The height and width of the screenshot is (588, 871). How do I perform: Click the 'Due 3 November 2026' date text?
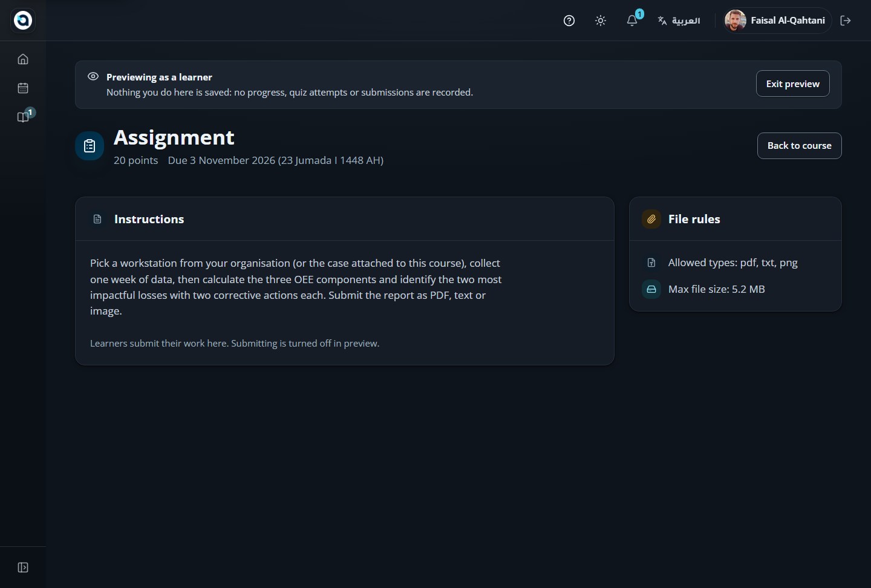tap(276, 160)
